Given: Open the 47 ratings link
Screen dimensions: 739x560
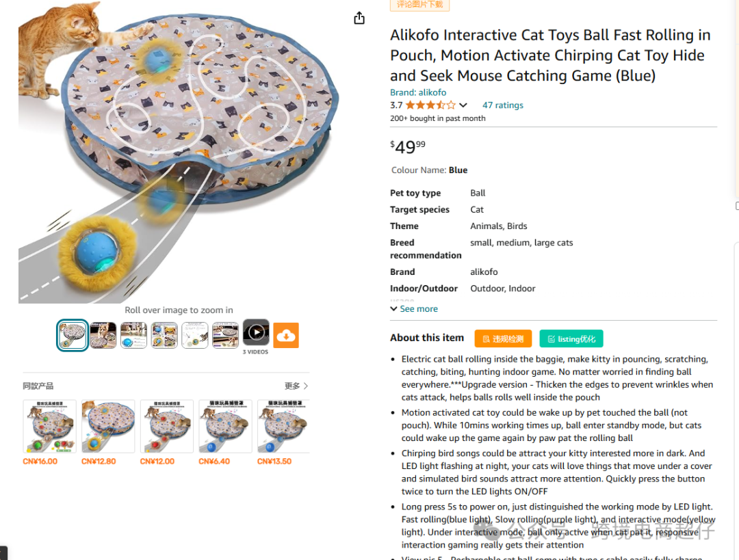Looking at the screenshot, I should point(502,105).
